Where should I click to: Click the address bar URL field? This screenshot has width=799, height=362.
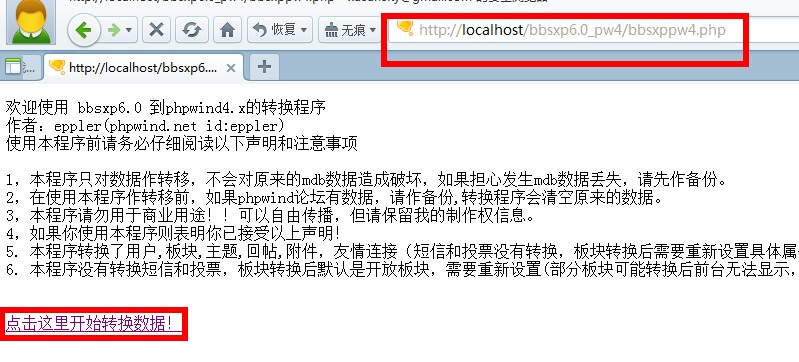coord(593,30)
